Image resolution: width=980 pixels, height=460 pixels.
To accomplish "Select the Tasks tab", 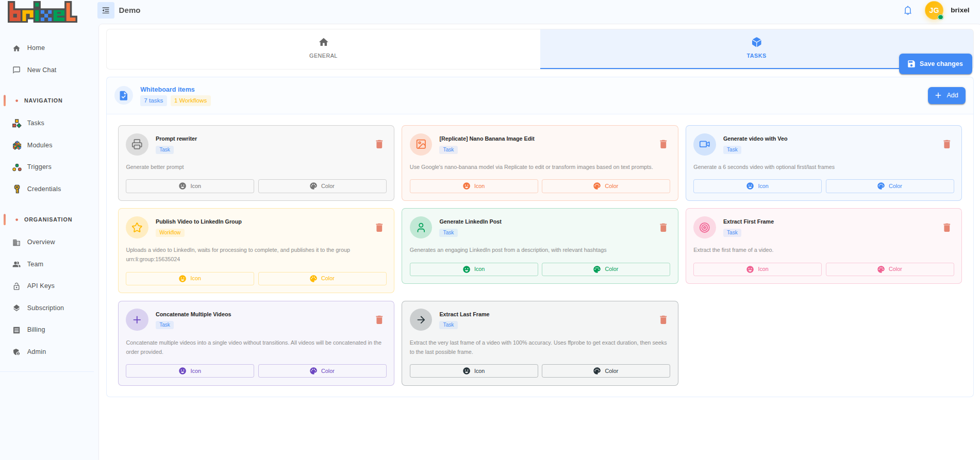I will pos(756,49).
